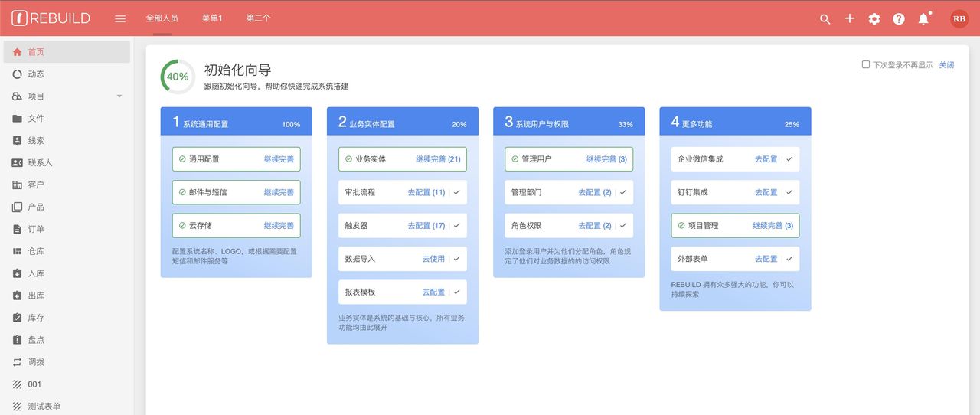Click 去配置 for 企业微信集成
Viewport: 980px width, 415px height.
tap(766, 159)
